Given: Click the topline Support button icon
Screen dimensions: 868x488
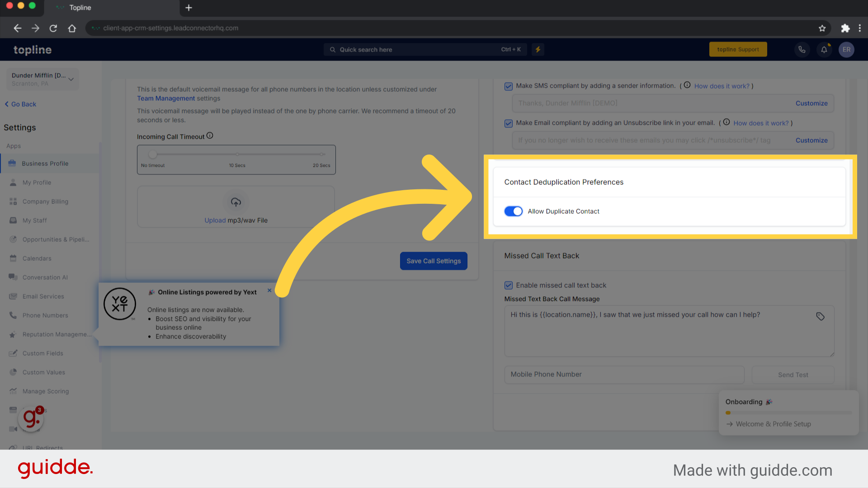Looking at the screenshot, I should pyautogui.click(x=737, y=49).
